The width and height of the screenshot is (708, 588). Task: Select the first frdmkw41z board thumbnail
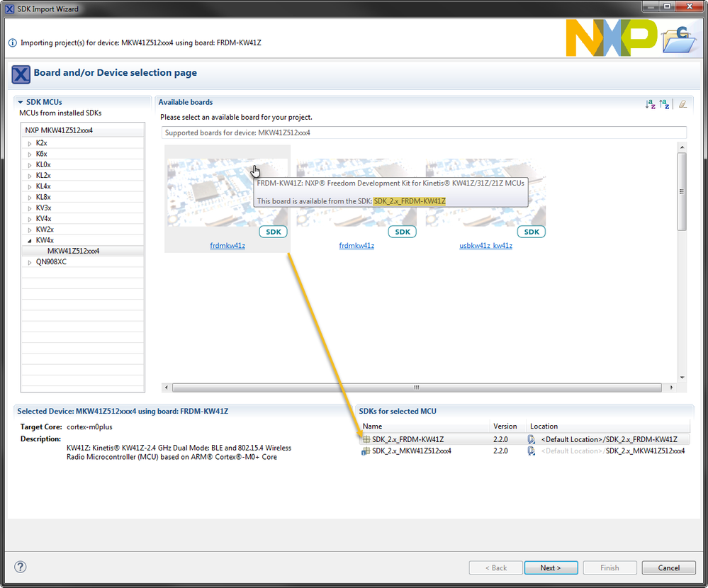point(227,193)
